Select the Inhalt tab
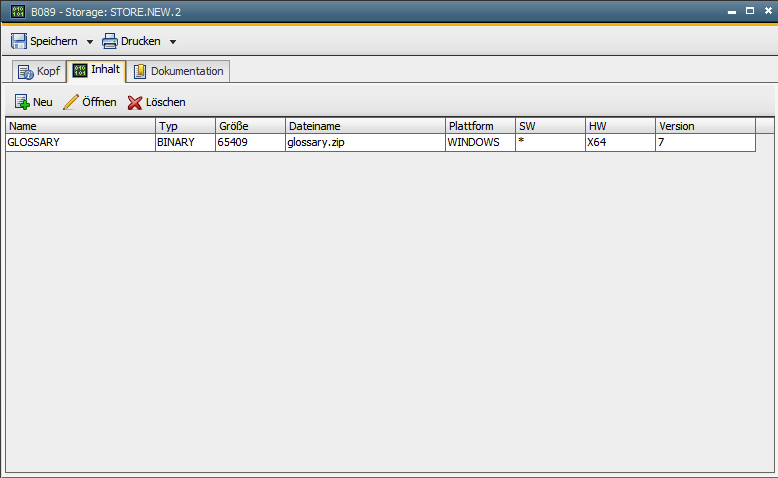 tap(97, 70)
